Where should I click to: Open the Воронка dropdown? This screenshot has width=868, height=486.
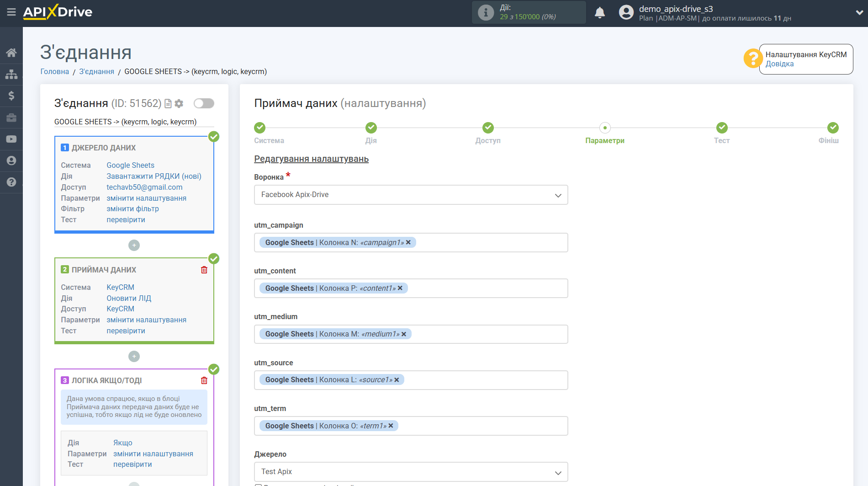411,195
